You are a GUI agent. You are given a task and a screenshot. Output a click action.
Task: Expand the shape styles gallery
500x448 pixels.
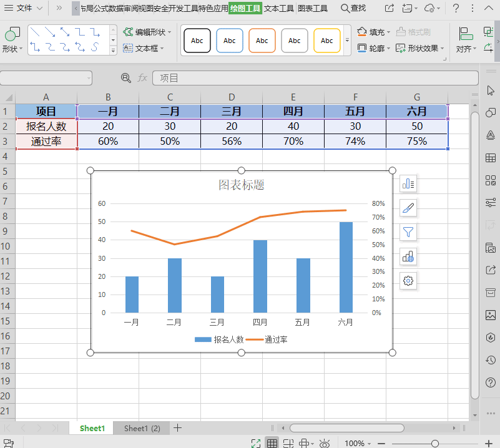tap(347, 41)
